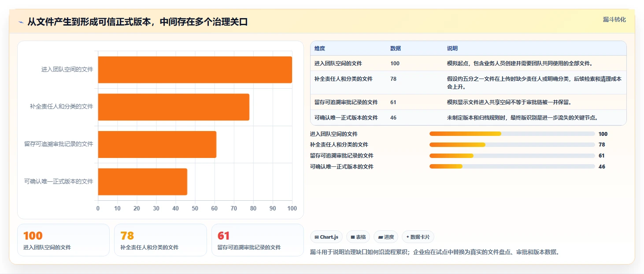Click chart axis label 可确认唯一正式版本的文件
The height and width of the screenshot is (274, 644).
pos(59,181)
